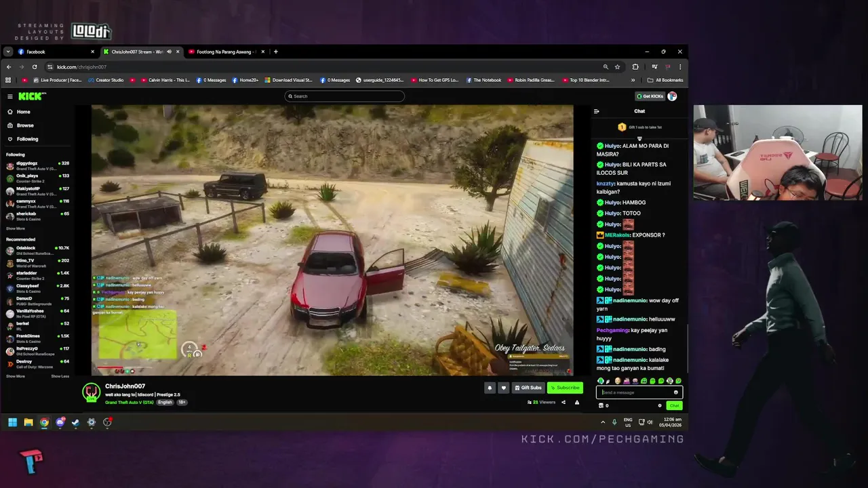The height and width of the screenshot is (488, 868).
Task: Click the English language tag under stream title
Action: (x=165, y=402)
